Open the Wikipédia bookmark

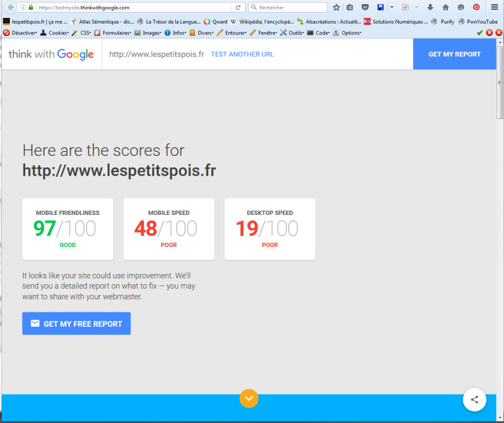coord(262,22)
